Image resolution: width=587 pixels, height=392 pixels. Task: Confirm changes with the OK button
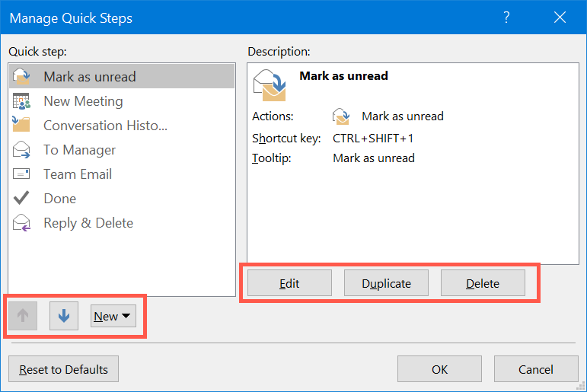tap(439, 370)
